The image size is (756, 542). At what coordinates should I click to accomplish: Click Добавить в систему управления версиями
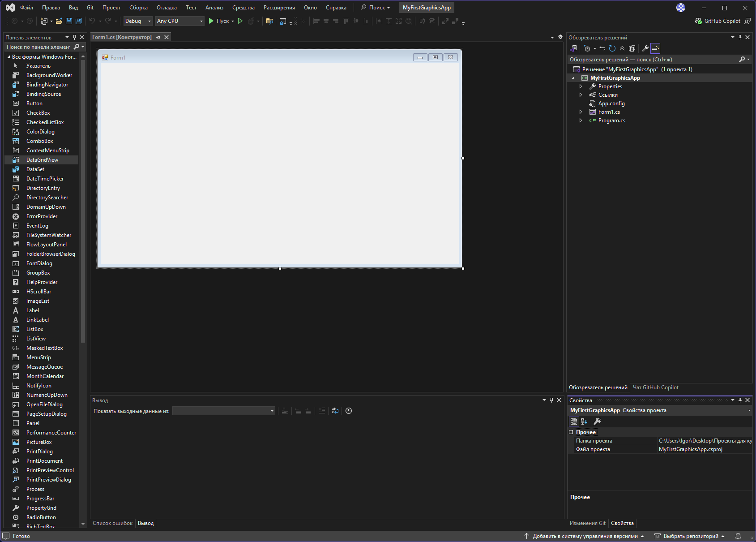click(x=585, y=536)
